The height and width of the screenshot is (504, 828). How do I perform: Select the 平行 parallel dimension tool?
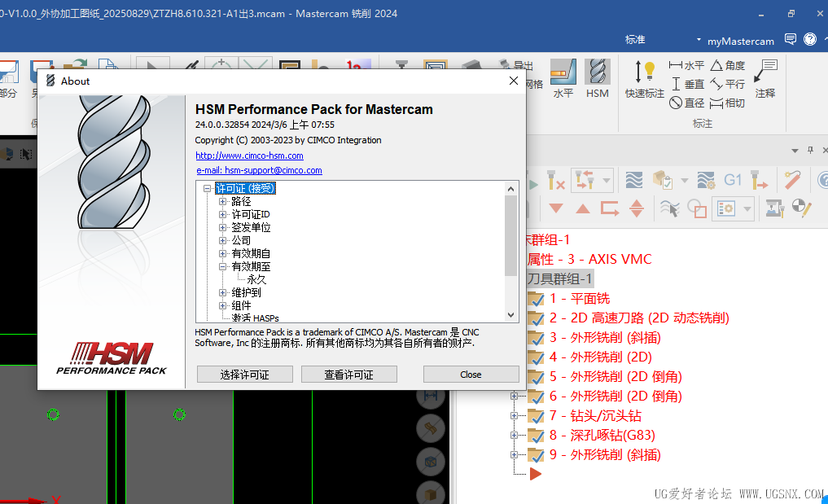click(727, 84)
